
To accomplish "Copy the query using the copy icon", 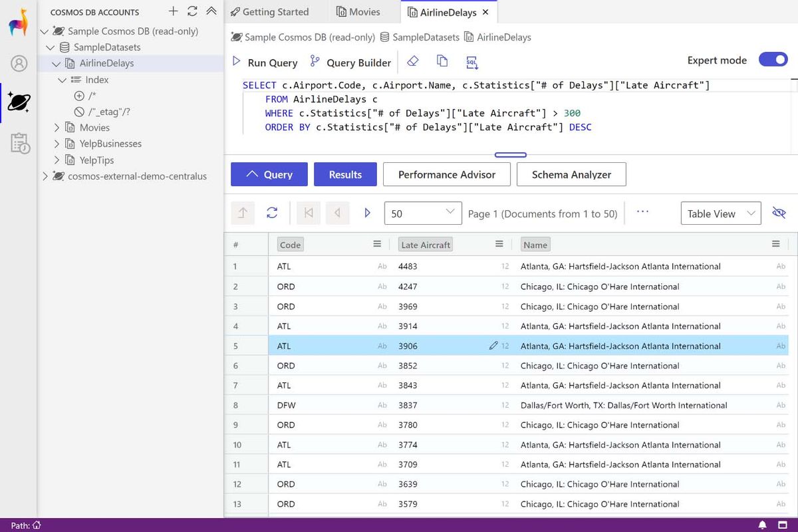I will (442, 61).
